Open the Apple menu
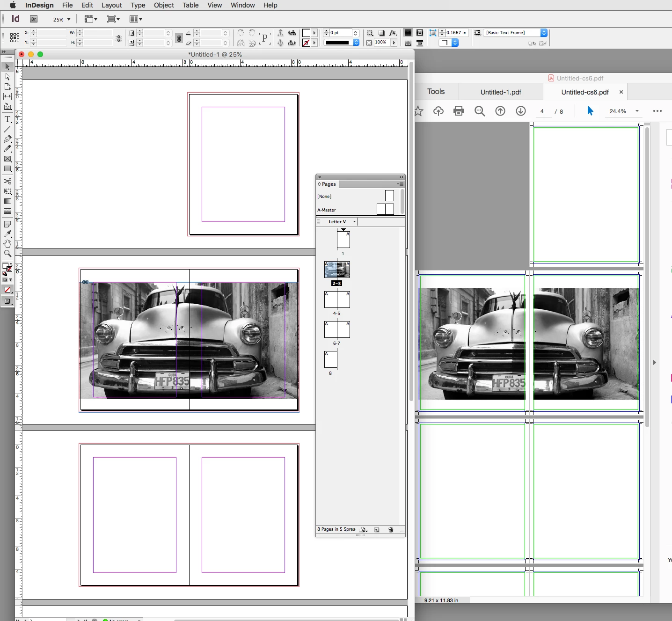The height and width of the screenshot is (621, 672). click(13, 5)
